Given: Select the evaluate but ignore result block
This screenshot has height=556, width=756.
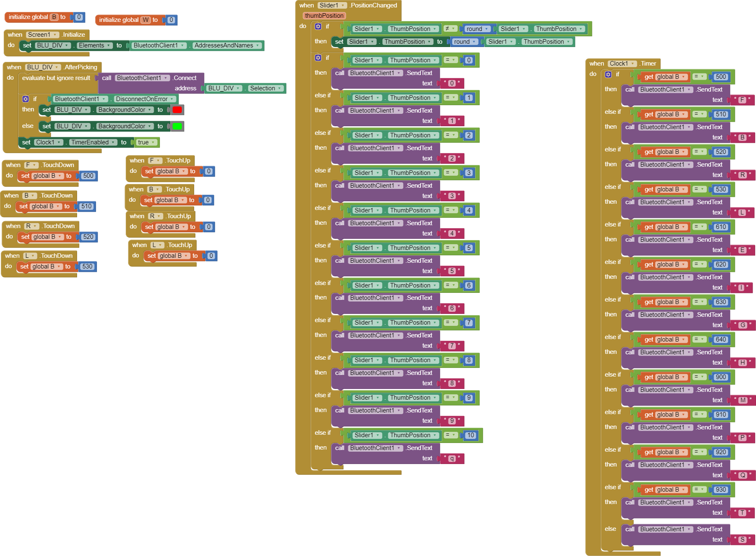Looking at the screenshot, I should click(x=56, y=78).
